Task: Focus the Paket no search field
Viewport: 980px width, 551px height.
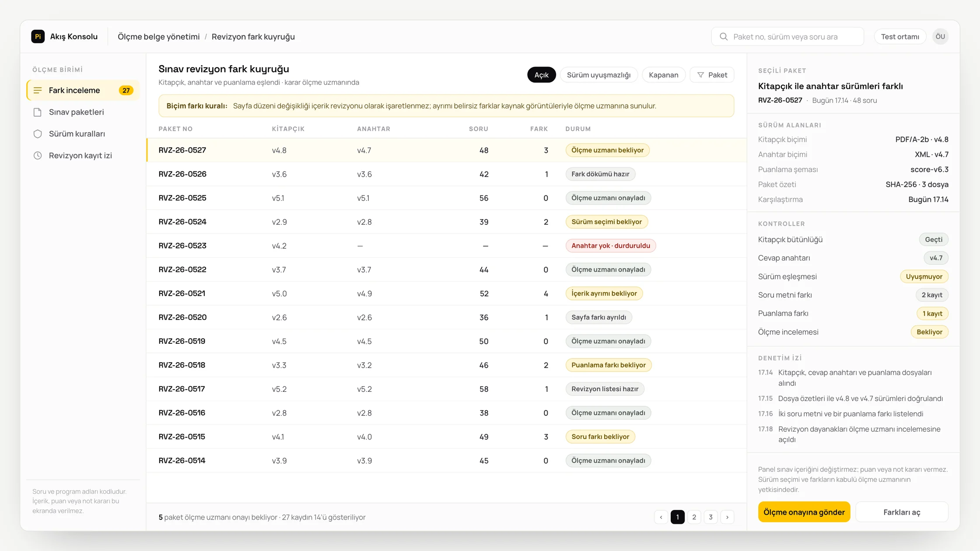Action: pos(787,37)
